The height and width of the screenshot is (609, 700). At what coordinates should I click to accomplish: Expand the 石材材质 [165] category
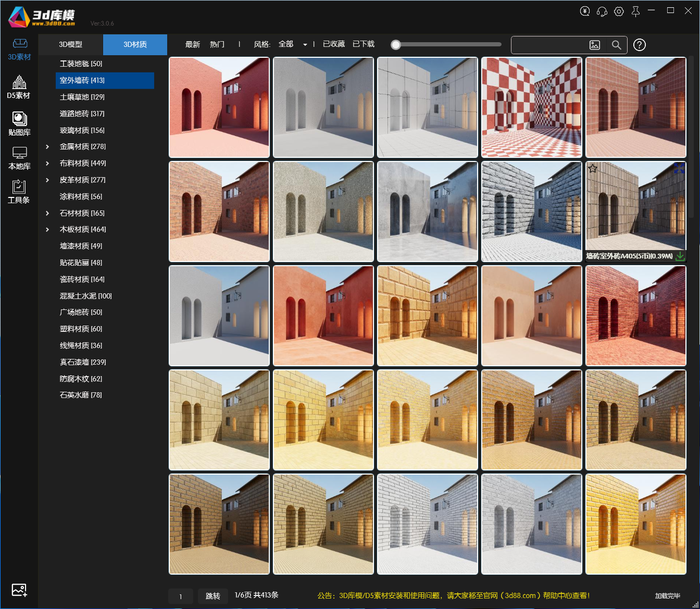(47, 213)
